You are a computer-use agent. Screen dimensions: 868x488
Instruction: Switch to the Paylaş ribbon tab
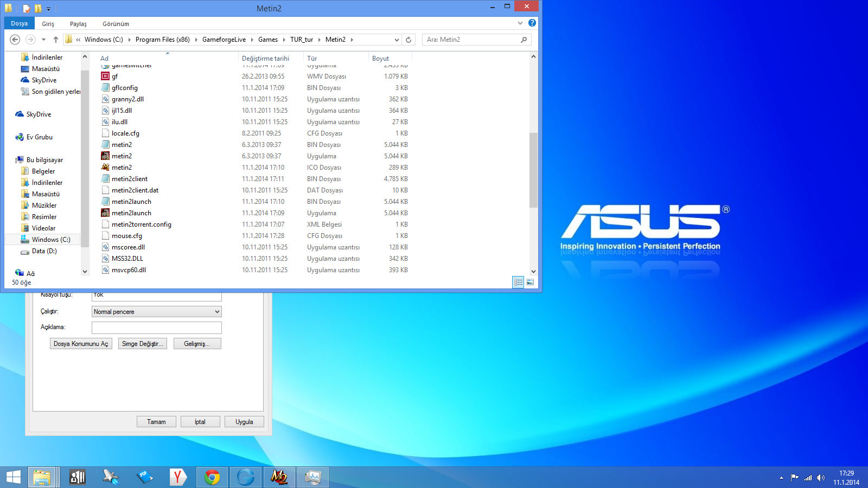[x=78, y=24]
